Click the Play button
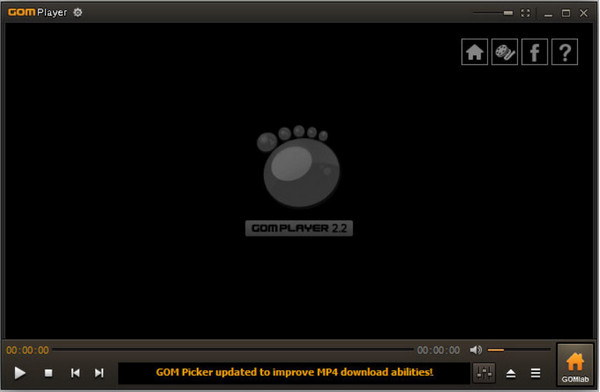 [x=20, y=372]
